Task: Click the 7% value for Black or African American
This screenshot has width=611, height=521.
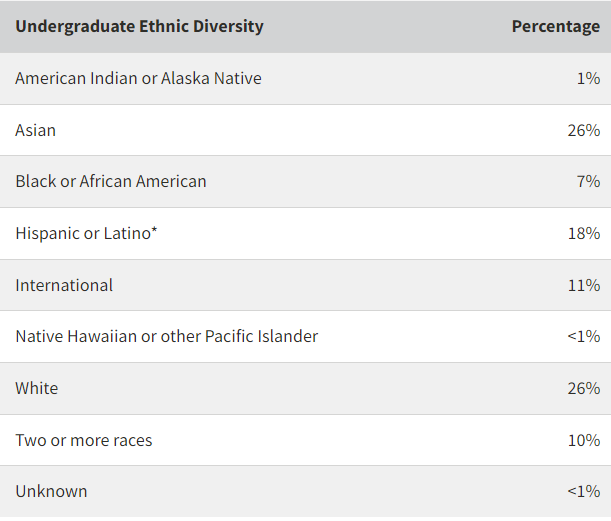Action: [588, 181]
